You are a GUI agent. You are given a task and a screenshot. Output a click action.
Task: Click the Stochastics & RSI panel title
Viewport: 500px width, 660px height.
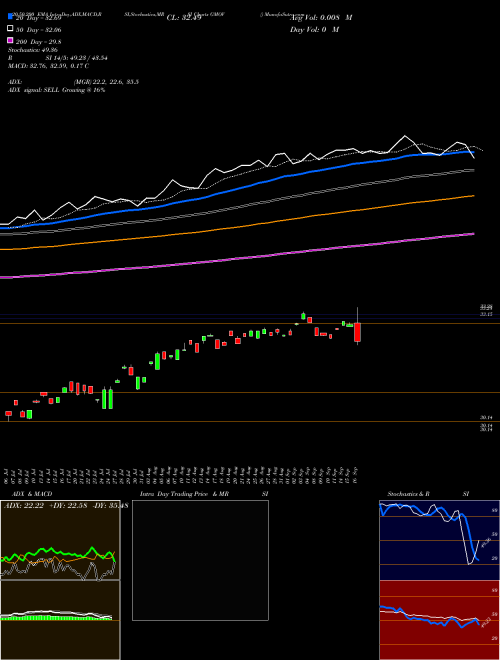[428, 494]
